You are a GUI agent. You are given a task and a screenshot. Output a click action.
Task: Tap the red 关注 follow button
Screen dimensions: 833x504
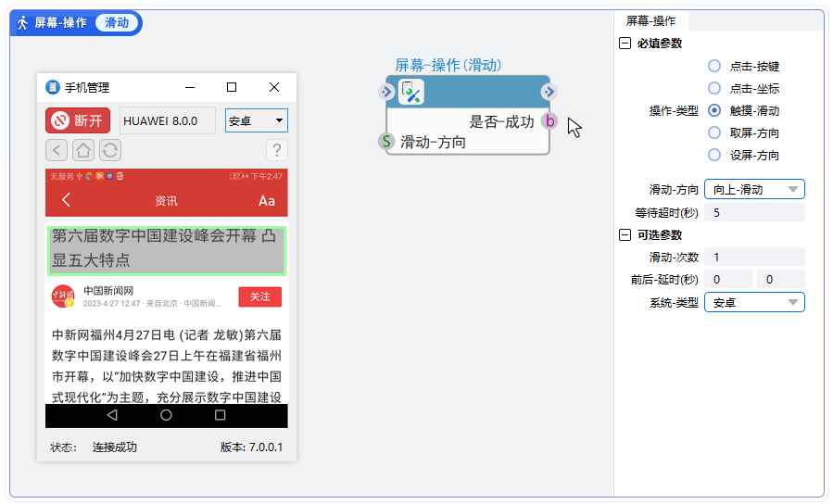point(259,296)
